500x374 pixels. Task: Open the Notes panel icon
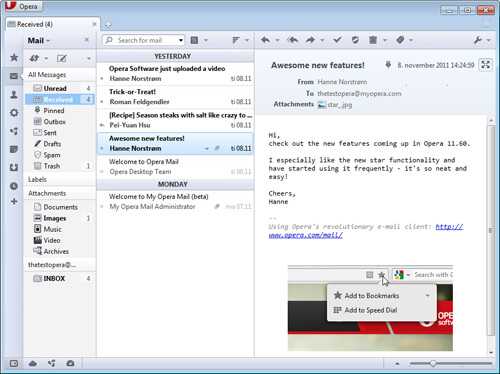tap(14, 149)
